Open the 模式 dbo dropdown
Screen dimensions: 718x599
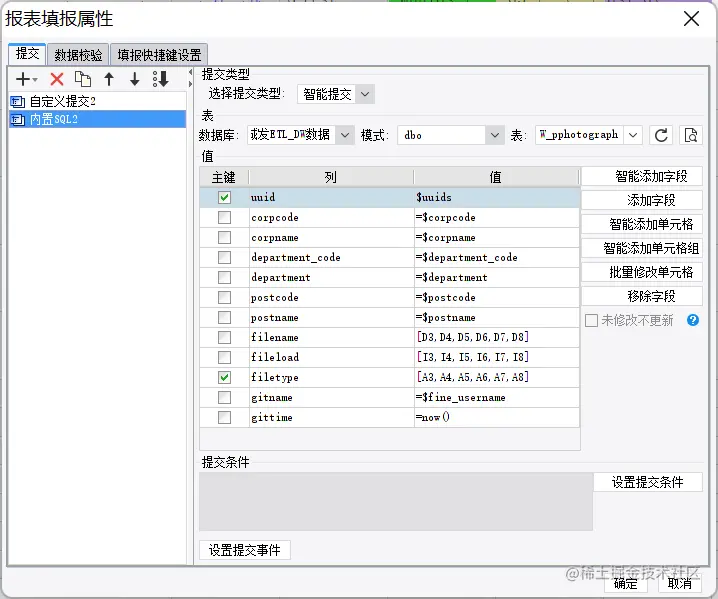(495, 135)
